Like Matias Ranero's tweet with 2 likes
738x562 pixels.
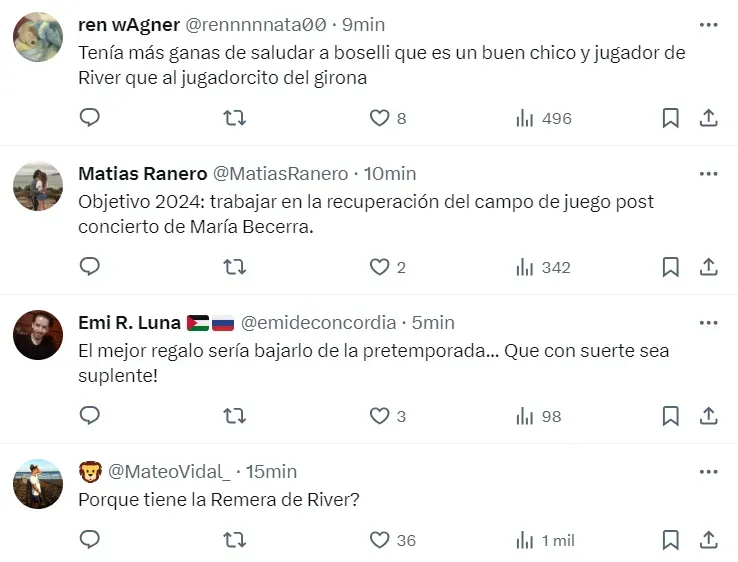(379, 267)
